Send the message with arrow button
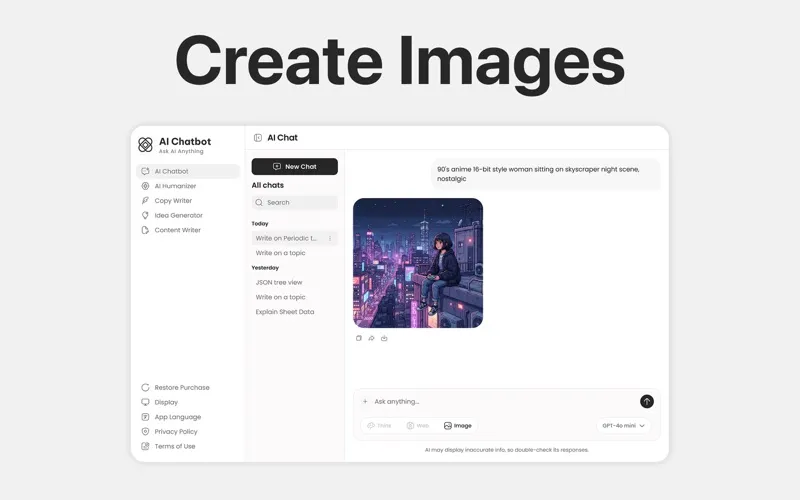Viewport: 800px width, 500px height. tap(646, 402)
